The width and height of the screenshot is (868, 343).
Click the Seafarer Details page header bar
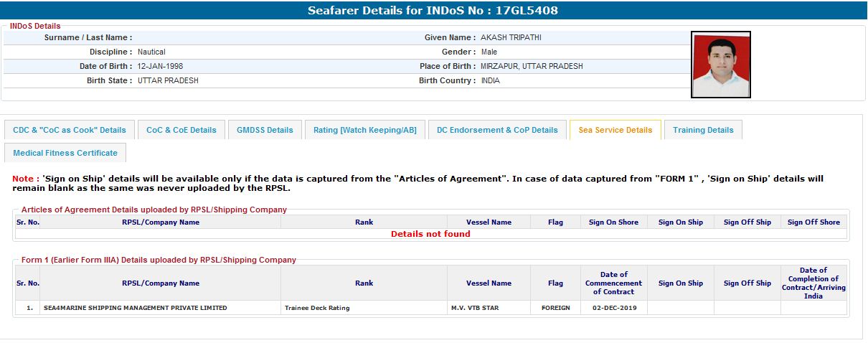(x=433, y=10)
